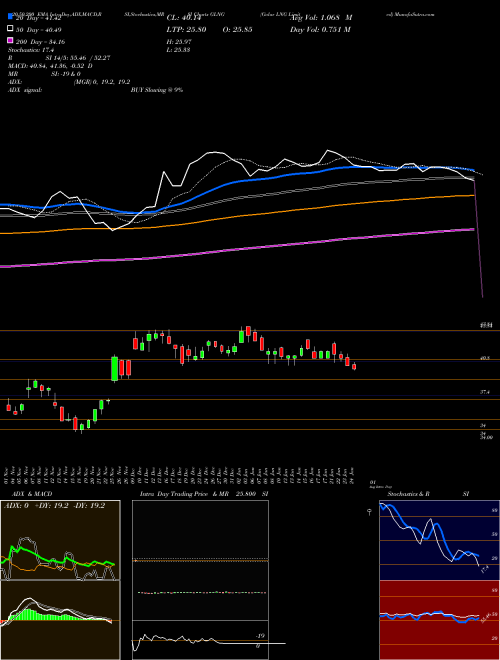This screenshot has height=660, width=500.
Task: Click the 'Stochastics & RSI' panel title
Action: pyautogui.click(x=428, y=494)
